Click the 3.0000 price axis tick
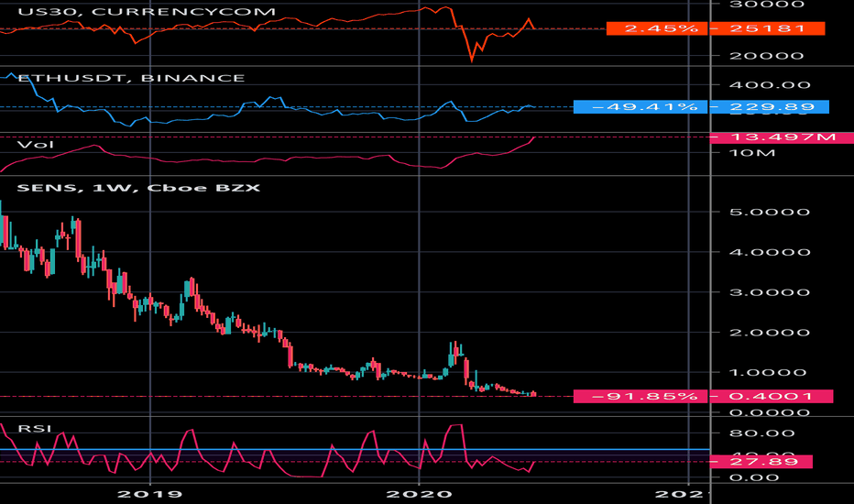Screen dimensions: 854x504 [769, 292]
